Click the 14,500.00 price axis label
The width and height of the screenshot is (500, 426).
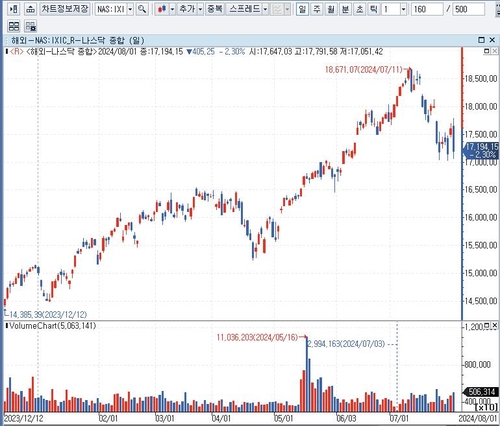[x=481, y=301]
